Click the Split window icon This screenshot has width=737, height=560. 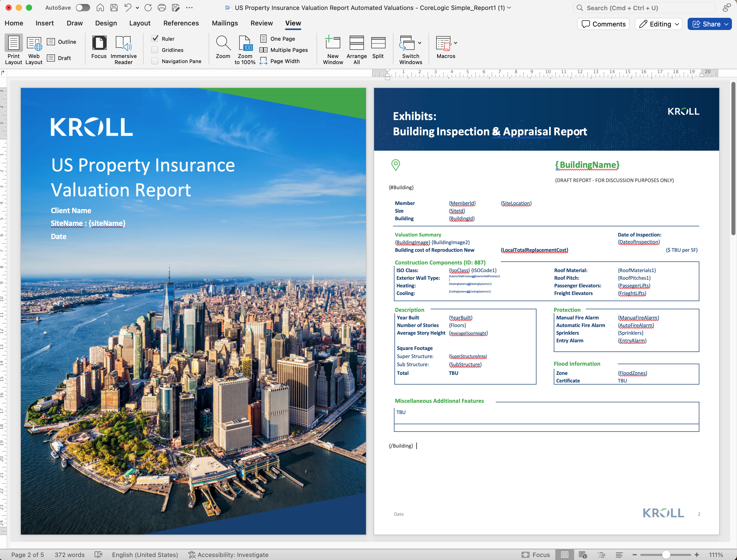(x=378, y=43)
